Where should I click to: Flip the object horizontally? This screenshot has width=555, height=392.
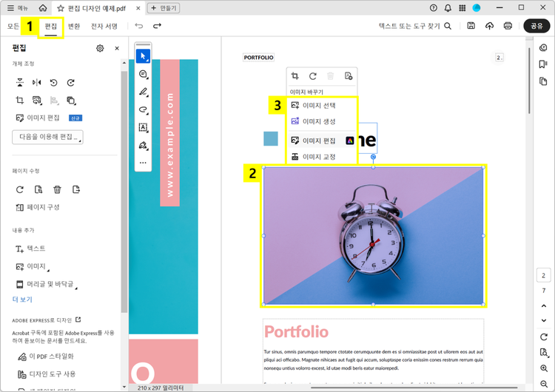point(36,82)
